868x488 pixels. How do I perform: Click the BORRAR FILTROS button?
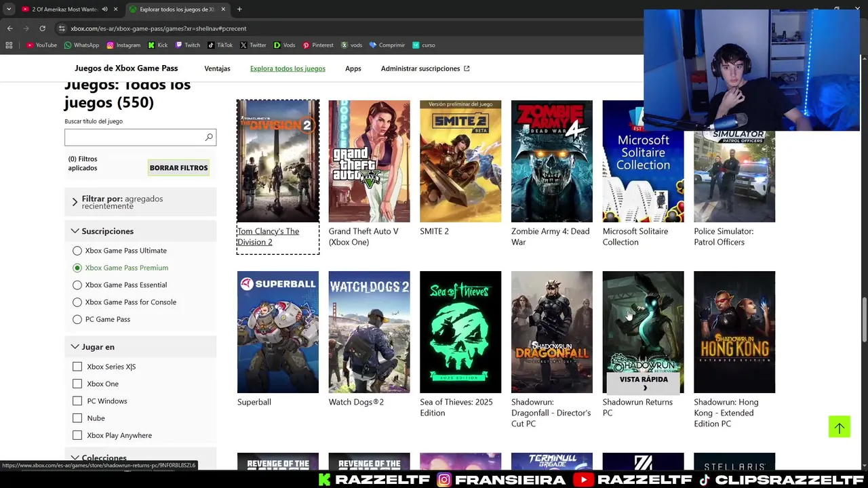(x=179, y=167)
